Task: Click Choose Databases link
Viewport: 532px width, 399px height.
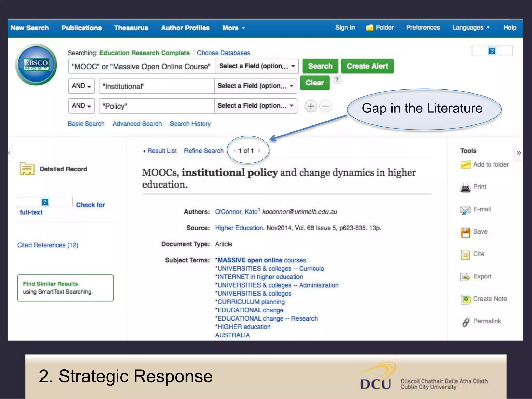Action: click(x=223, y=53)
